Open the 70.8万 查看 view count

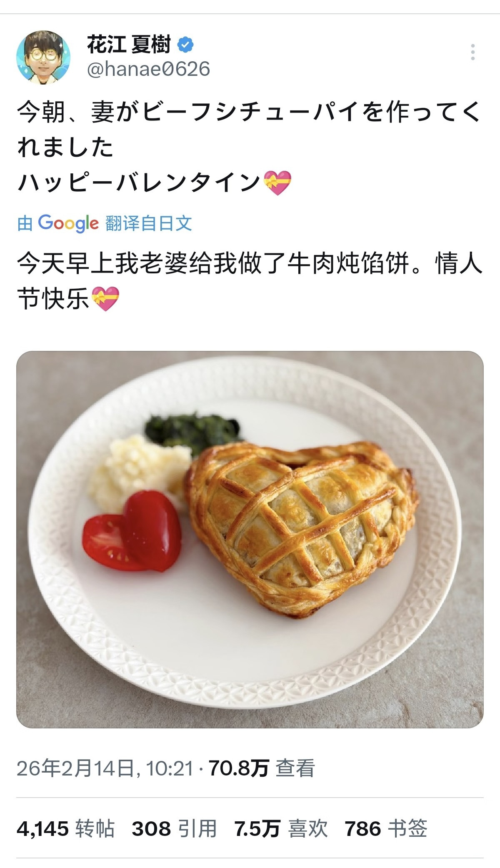click(x=262, y=768)
